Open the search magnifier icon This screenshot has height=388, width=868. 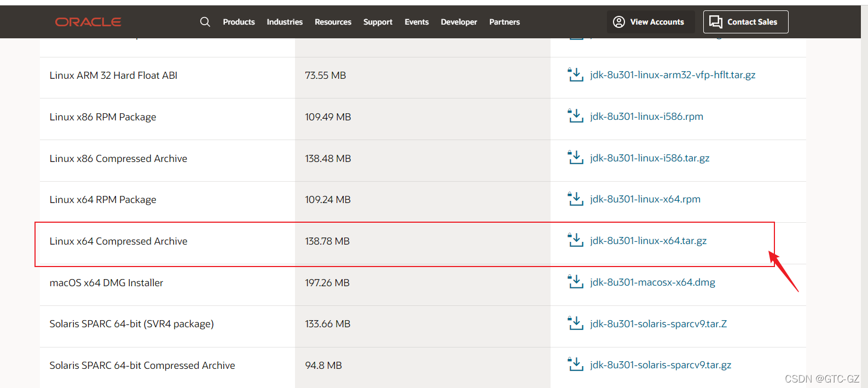point(205,22)
